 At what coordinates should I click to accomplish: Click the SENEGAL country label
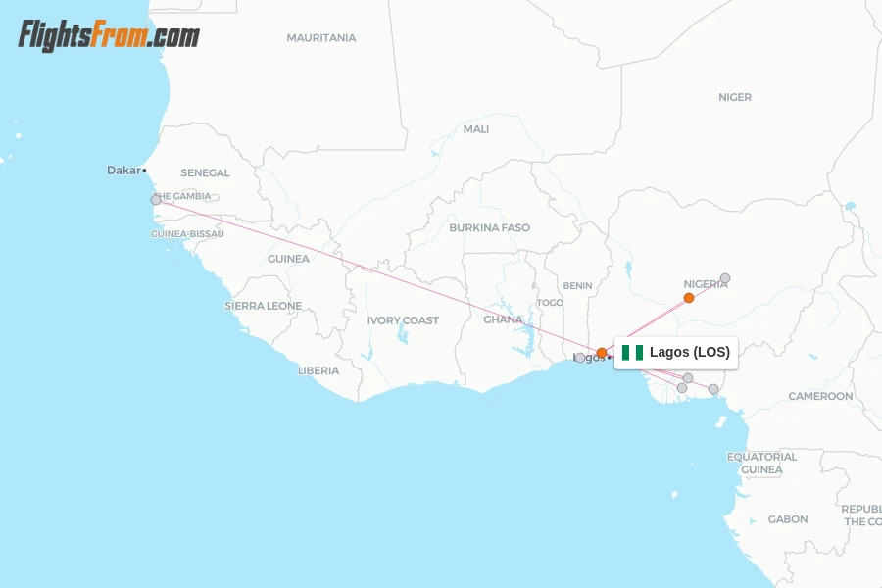point(205,172)
